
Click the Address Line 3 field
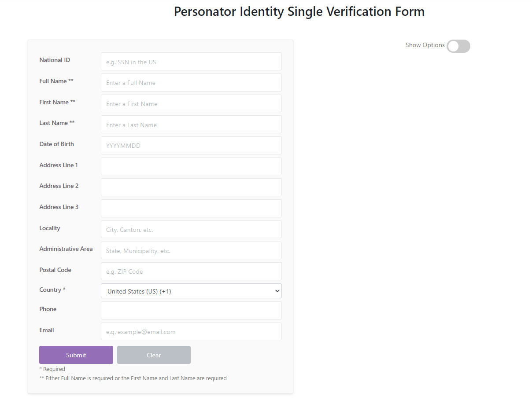tap(191, 209)
